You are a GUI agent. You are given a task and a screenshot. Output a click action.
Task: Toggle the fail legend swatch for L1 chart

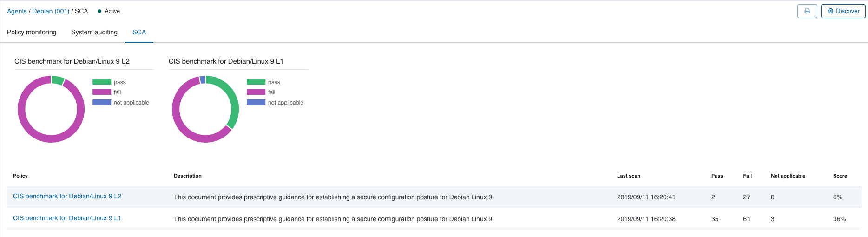point(256,92)
